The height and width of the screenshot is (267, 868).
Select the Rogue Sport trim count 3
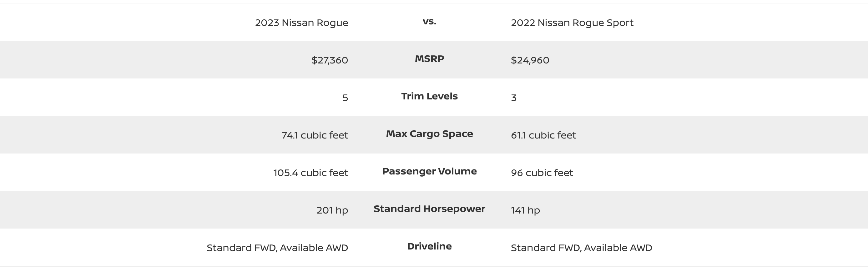tap(513, 98)
